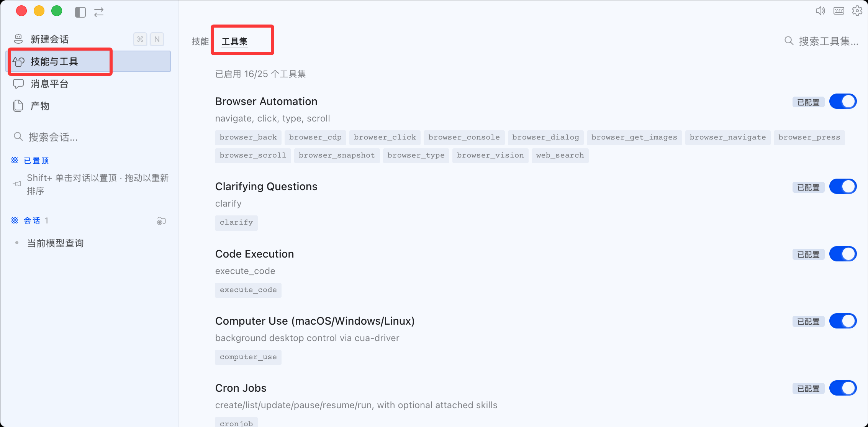
Task: Open the keyboard icon at top right
Action: tap(839, 11)
